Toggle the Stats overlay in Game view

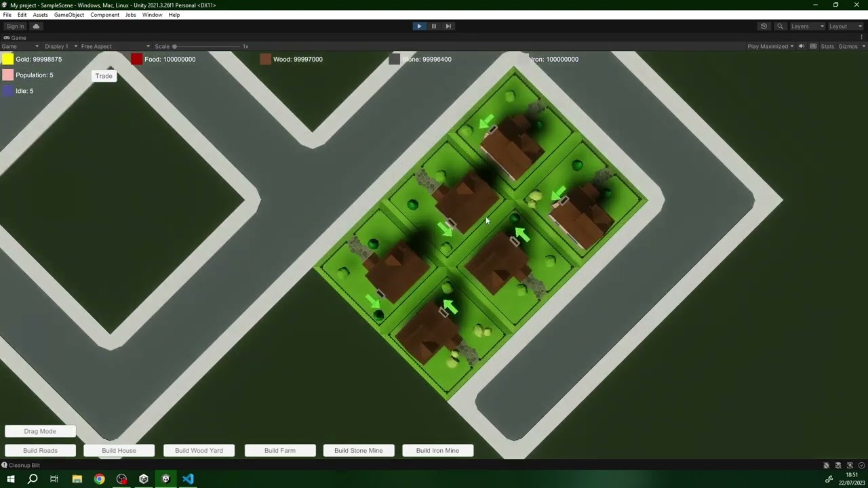(827, 46)
